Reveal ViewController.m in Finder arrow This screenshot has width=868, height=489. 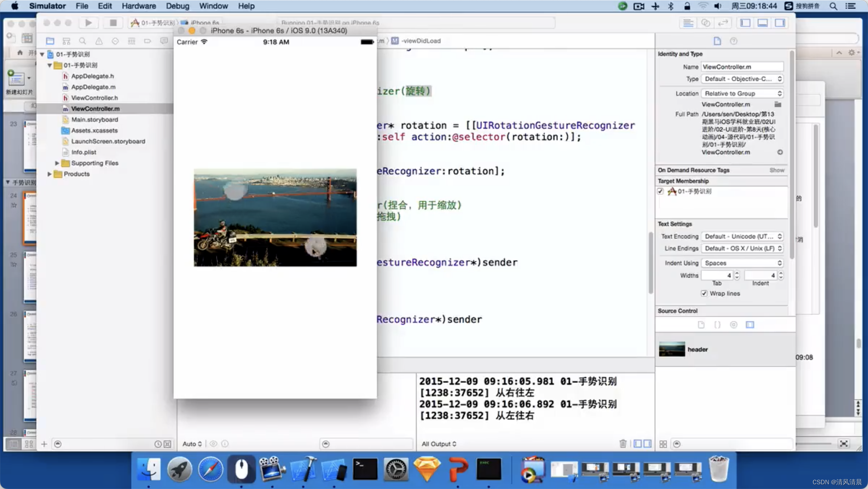pos(780,152)
